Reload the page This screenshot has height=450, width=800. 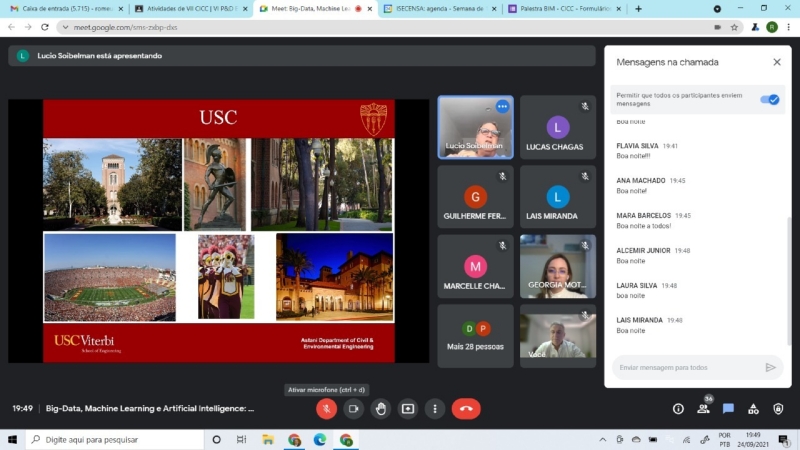tap(45, 27)
